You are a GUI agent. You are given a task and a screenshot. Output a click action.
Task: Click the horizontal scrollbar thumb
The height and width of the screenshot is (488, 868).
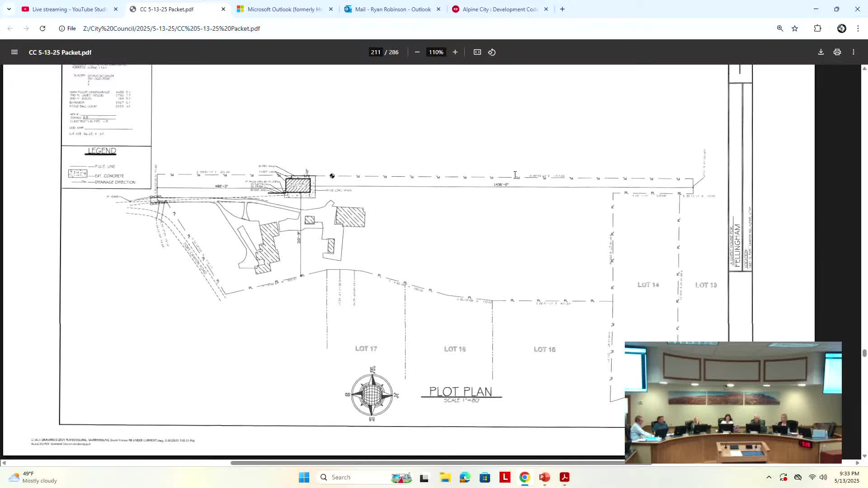click(427, 463)
